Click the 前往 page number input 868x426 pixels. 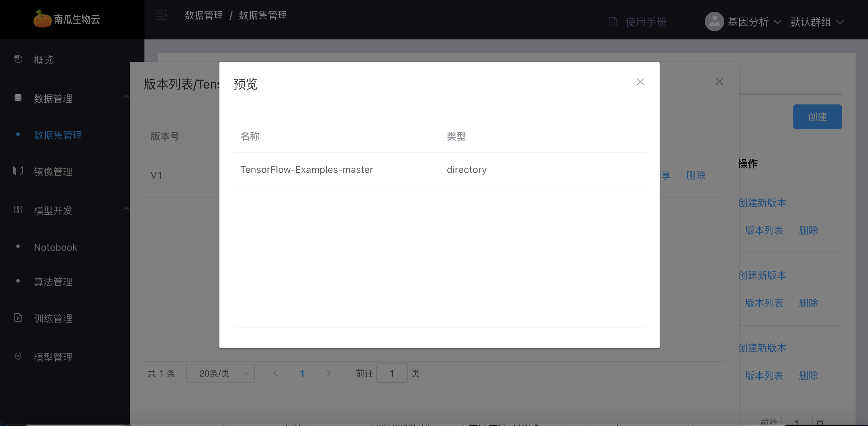pyautogui.click(x=392, y=373)
